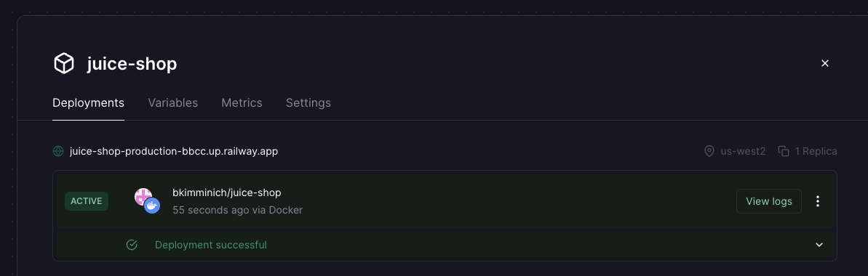Open the three-dot deployment options menu

point(818,201)
